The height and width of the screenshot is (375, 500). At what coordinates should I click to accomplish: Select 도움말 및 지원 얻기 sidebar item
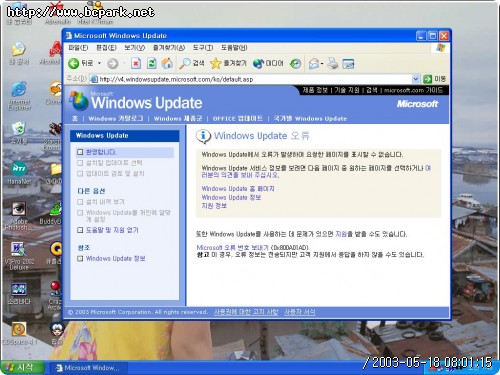click(x=112, y=230)
